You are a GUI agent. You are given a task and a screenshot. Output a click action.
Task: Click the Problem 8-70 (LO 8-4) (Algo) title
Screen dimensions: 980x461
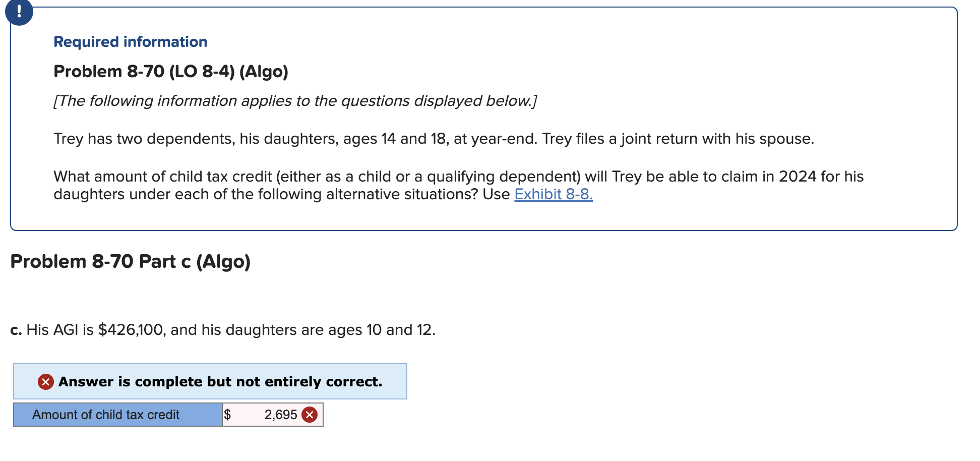point(170,71)
